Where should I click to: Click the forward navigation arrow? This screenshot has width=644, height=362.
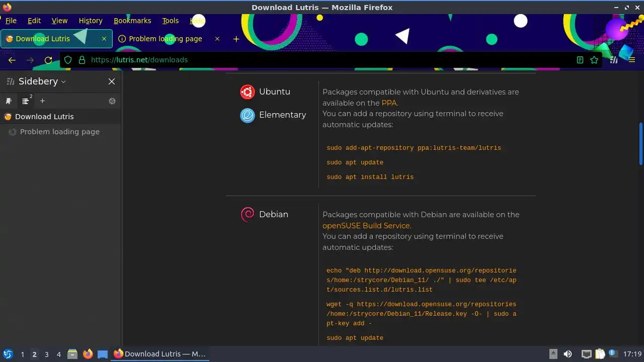[30, 60]
